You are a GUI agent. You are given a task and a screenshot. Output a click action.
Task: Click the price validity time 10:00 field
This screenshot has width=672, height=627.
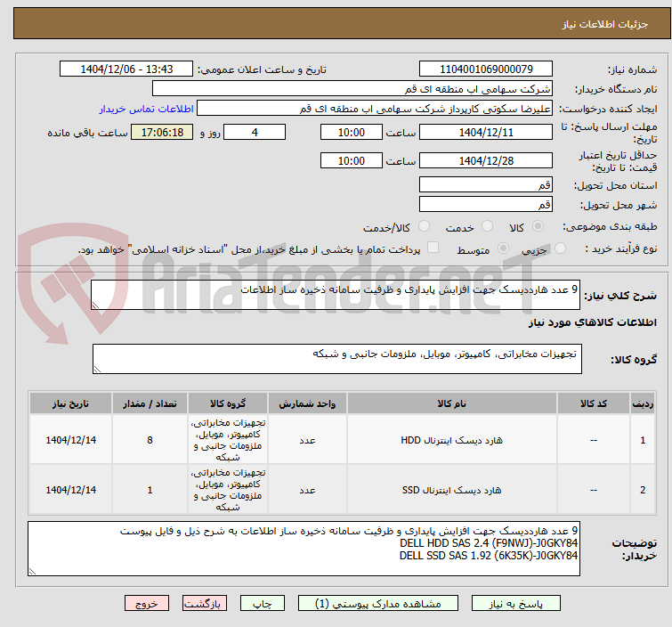click(351, 161)
